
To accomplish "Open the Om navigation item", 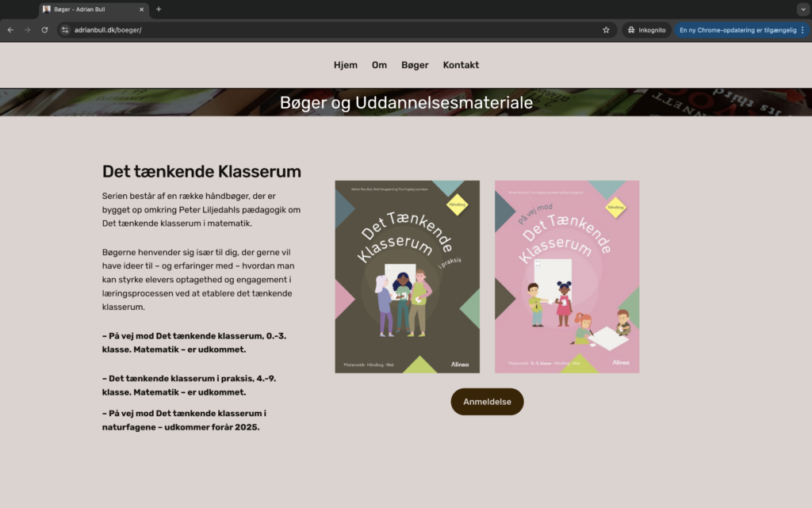I will (x=379, y=65).
